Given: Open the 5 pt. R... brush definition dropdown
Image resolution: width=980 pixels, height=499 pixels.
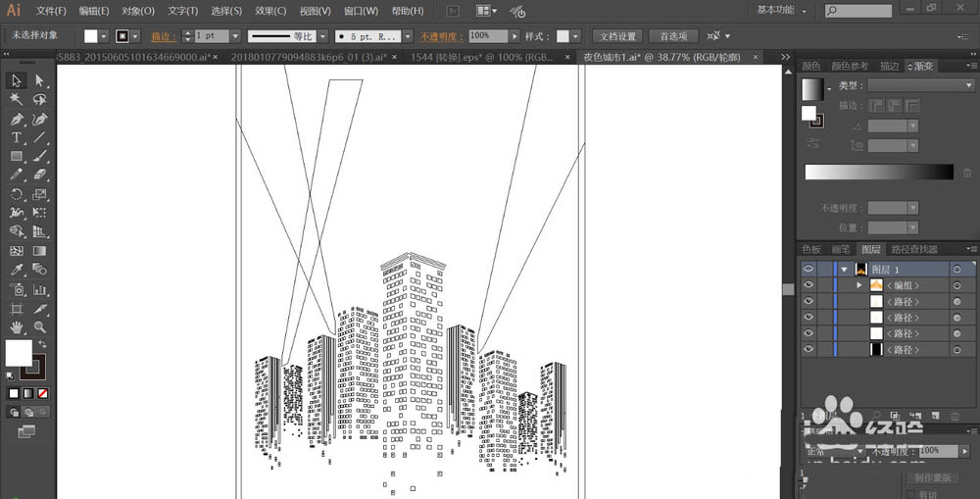Looking at the screenshot, I should [408, 36].
